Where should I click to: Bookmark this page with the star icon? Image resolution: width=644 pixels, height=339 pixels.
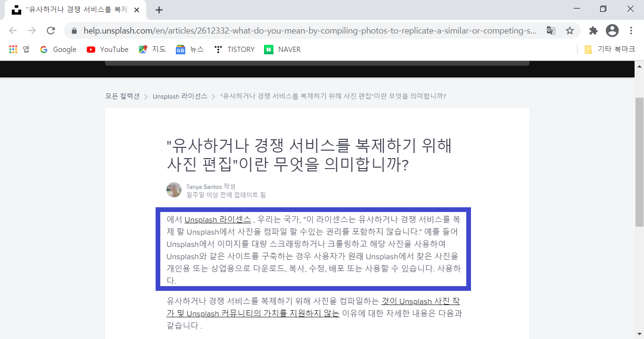[570, 31]
